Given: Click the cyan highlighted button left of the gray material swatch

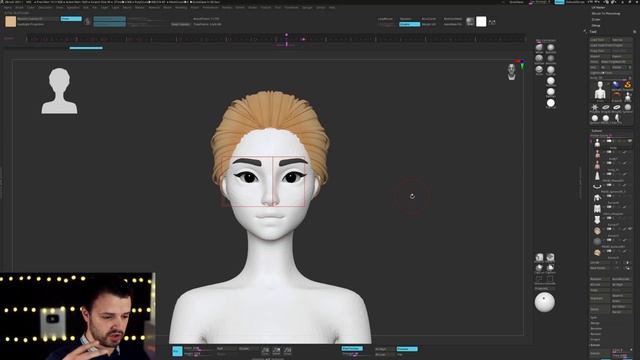Looking at the screenshot, I should [x=409, y=24].
